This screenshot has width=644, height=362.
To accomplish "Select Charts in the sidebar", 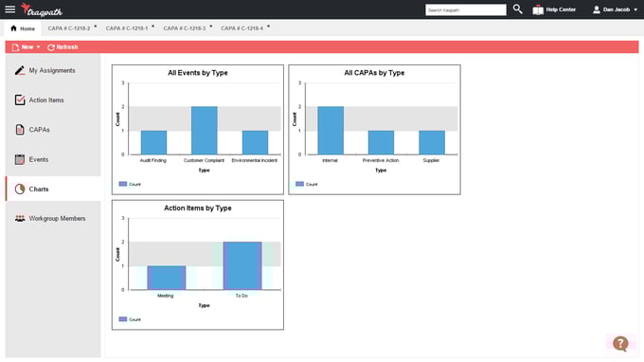I will tap(53, 189).
